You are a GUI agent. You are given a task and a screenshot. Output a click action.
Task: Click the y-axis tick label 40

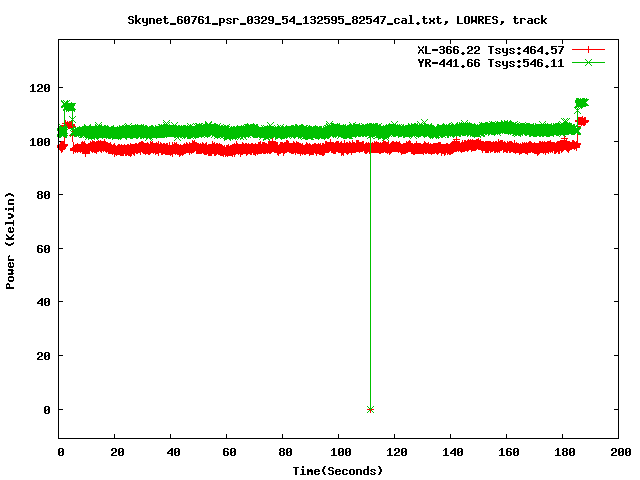[43, 302]
